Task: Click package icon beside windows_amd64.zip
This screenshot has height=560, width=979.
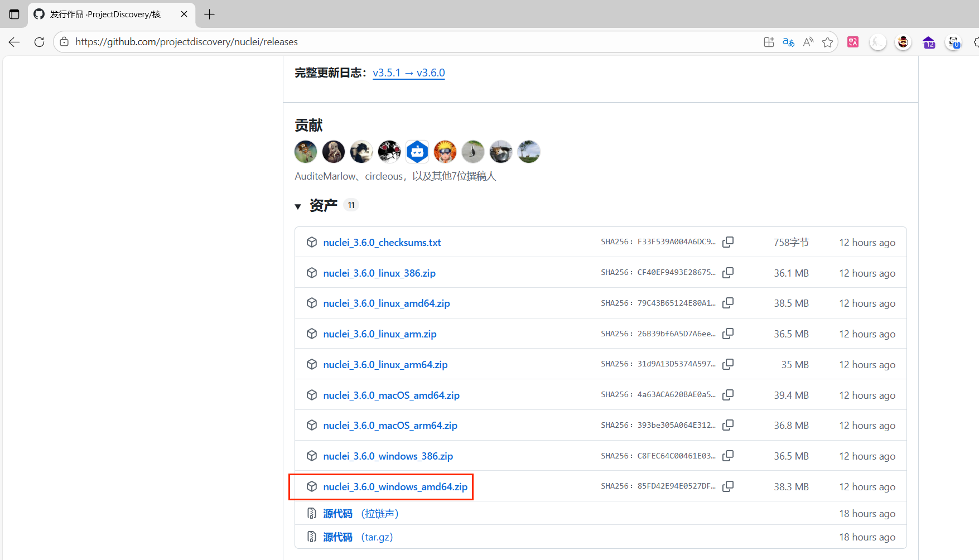Action: click(x=312, y=486)
